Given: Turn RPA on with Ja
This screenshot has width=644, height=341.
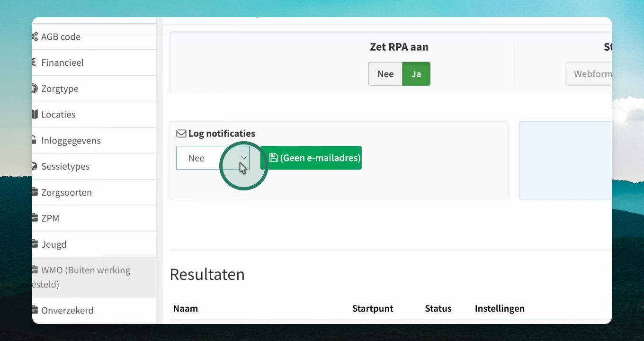Looking at the screenshot, I should click(416, 74).
